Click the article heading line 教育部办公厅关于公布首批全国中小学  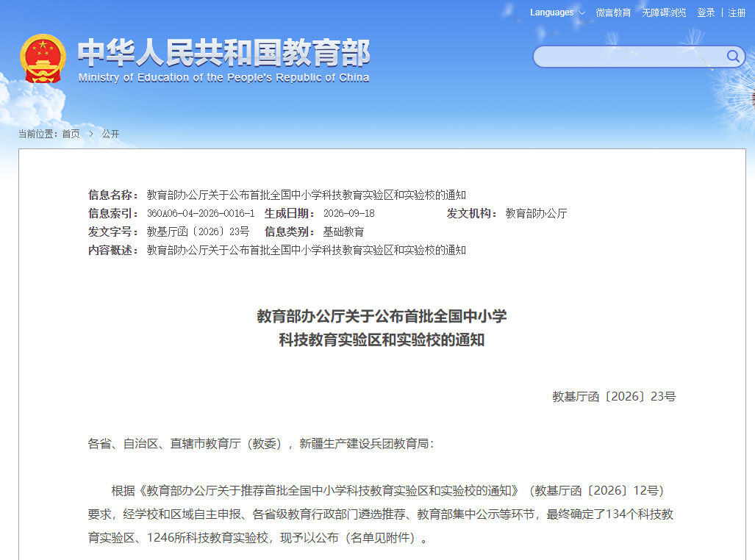tap(382, 316)
